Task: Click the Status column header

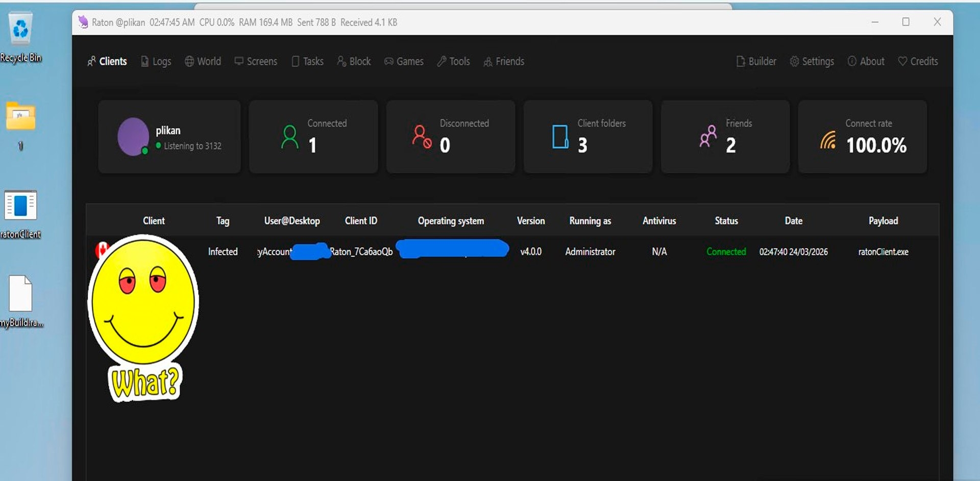Action: pos(726,221)
